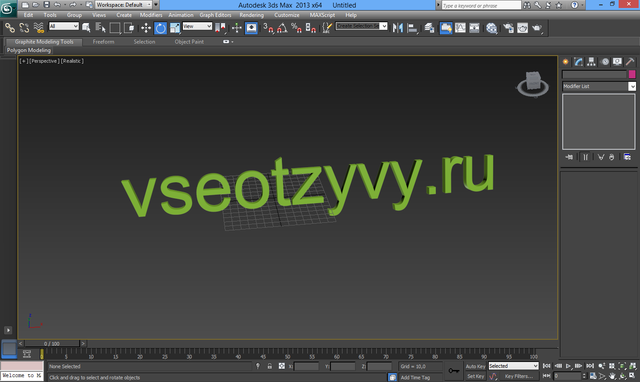Toggle the Percent Snap button
This screenshot has width=640, height=382.
(x=296, y=28)
